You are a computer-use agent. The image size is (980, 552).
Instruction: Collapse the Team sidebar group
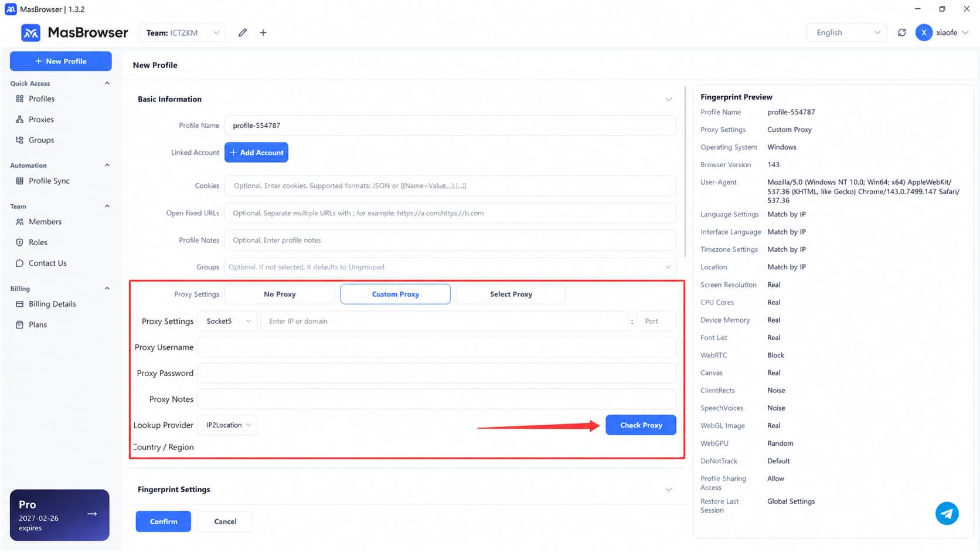(x=107, y=206)
